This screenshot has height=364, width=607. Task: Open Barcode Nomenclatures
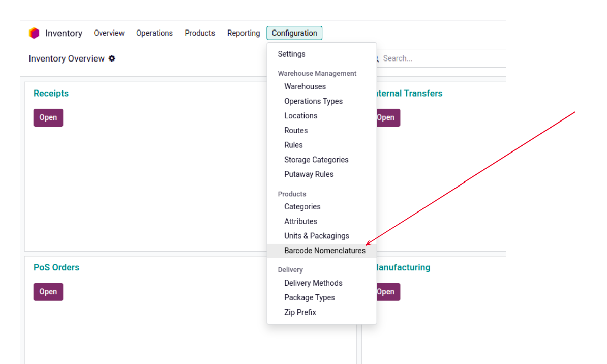(x=324, y=251)
